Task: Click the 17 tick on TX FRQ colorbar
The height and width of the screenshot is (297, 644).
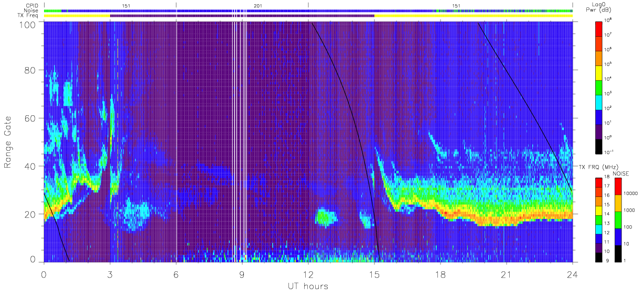Action: (607, 186)
